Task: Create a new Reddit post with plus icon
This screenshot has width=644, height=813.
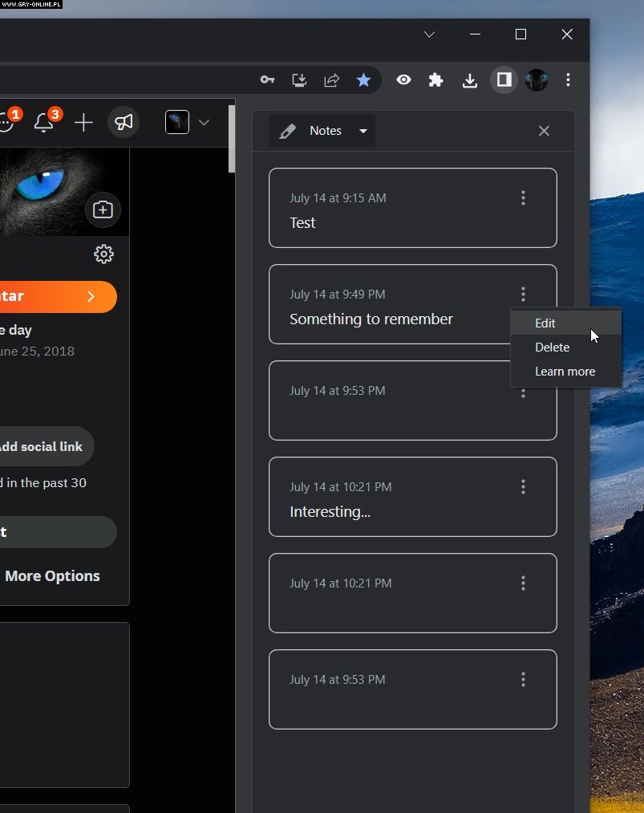Action: [x=83, y=123]
